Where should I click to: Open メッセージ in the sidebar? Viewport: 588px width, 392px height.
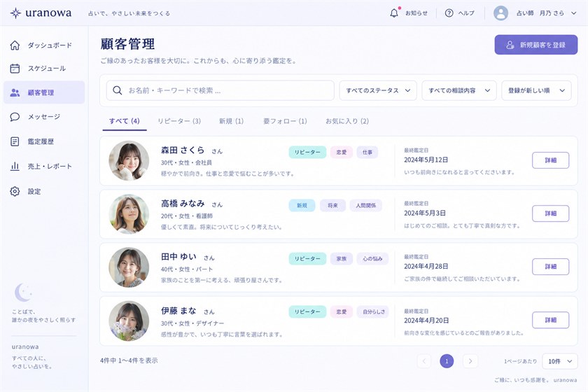[44, 117]
